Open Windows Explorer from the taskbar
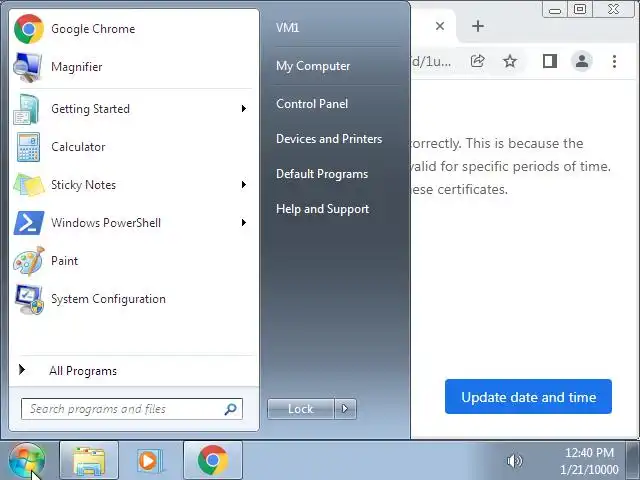640x480 pixels. 89,460
